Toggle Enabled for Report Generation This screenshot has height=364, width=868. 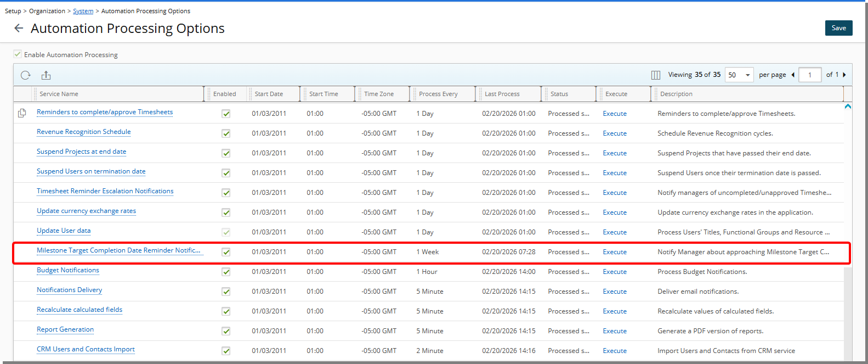[226, 331]
